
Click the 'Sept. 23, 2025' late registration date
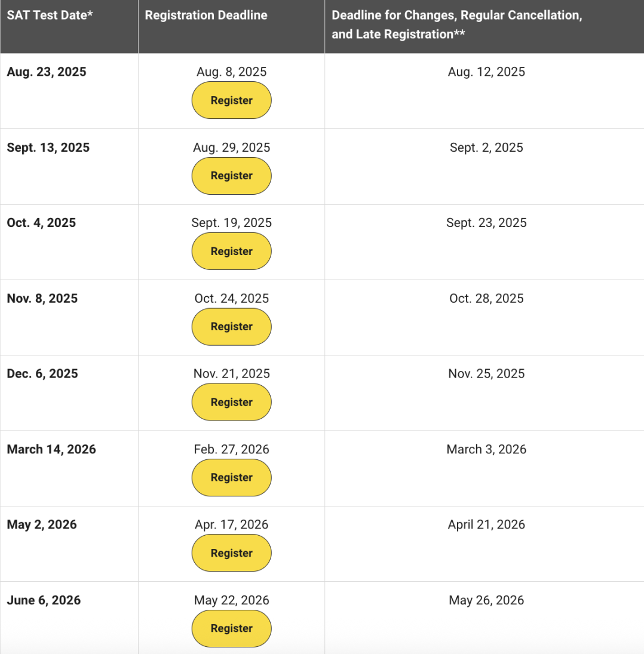click(486, 223)
